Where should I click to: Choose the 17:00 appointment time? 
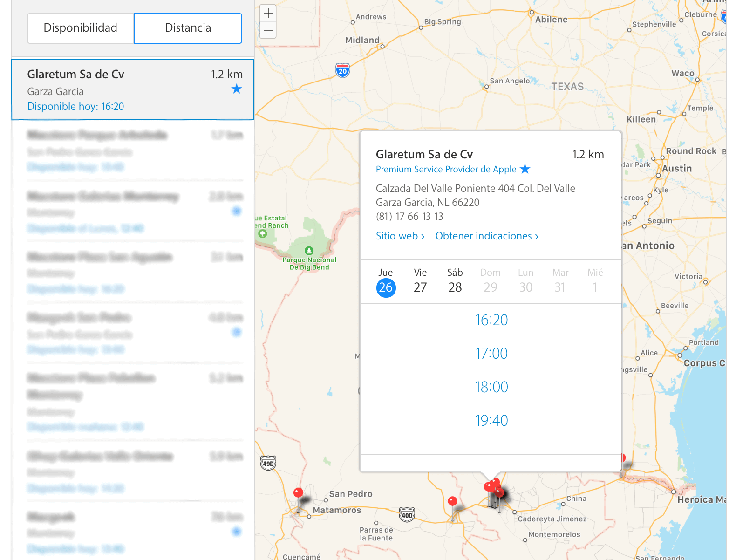491,354
